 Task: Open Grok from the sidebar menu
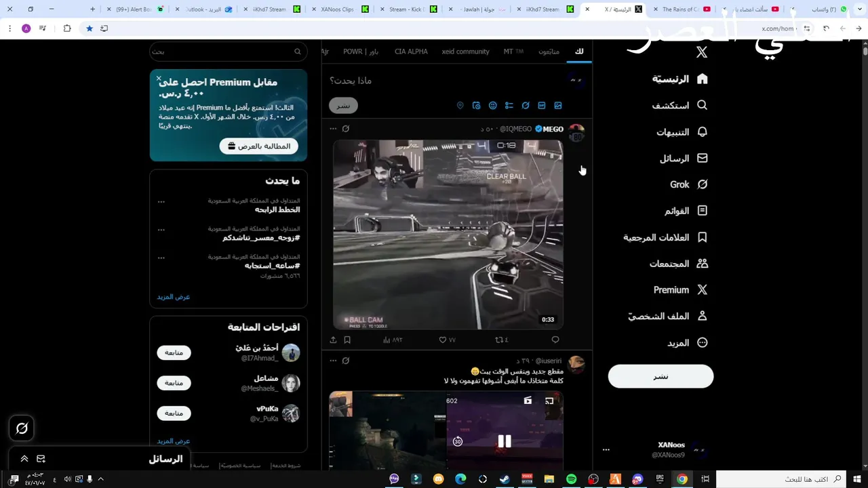click(688, 184)
